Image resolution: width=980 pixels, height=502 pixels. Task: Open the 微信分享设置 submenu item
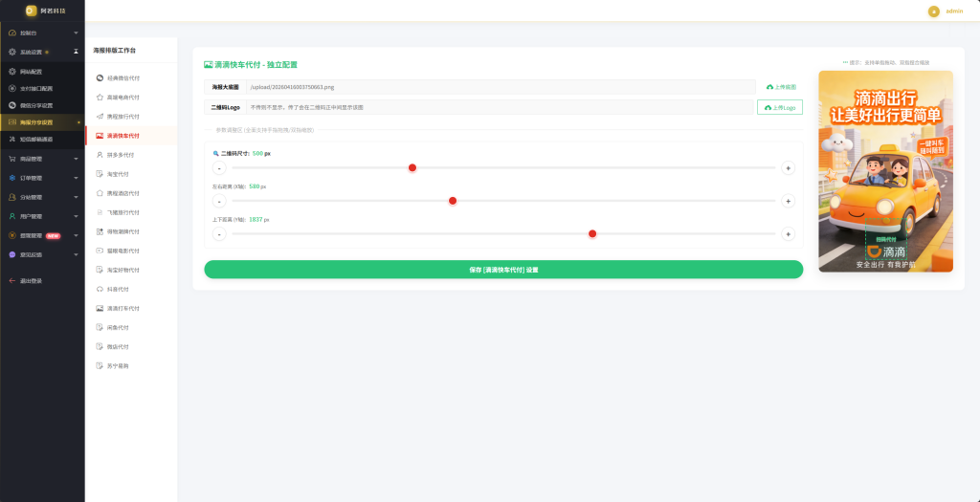[42, 105]
